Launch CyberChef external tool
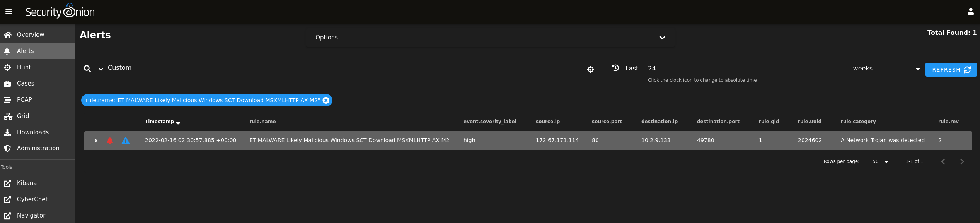980x223 pixels. click(x=37, y=199)
